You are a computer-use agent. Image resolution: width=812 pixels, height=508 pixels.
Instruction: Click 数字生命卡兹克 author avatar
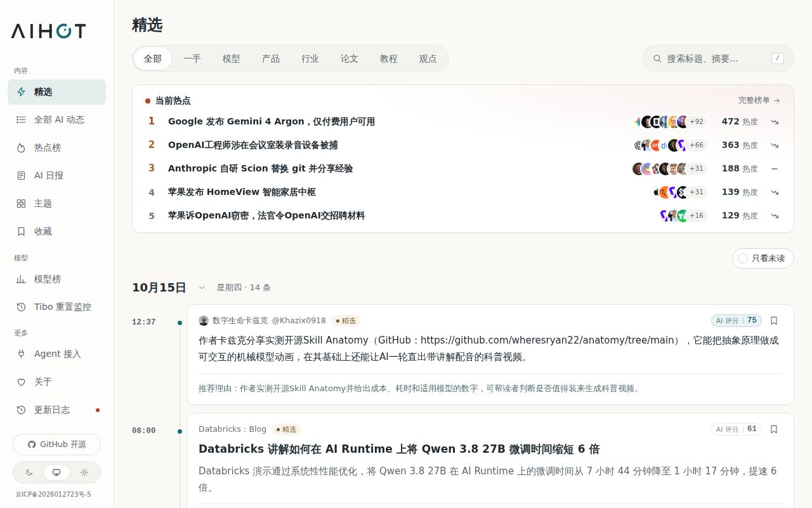click(204, 321)
